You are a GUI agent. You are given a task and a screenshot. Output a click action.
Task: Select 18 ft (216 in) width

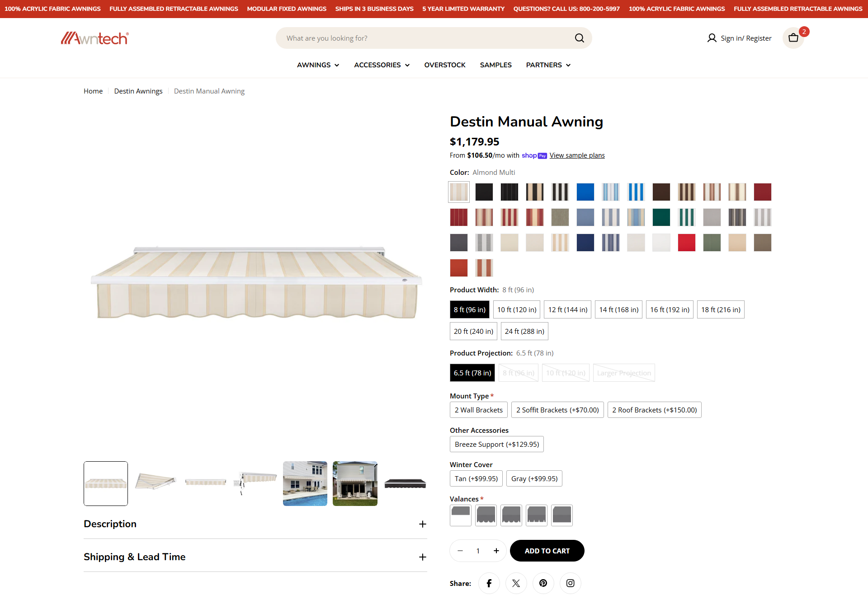721,309
